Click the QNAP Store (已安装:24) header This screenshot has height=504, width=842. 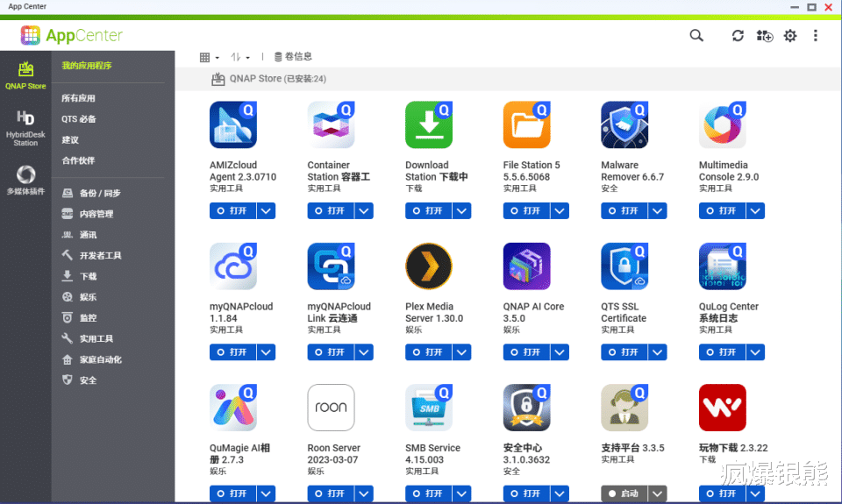point(268,79)
